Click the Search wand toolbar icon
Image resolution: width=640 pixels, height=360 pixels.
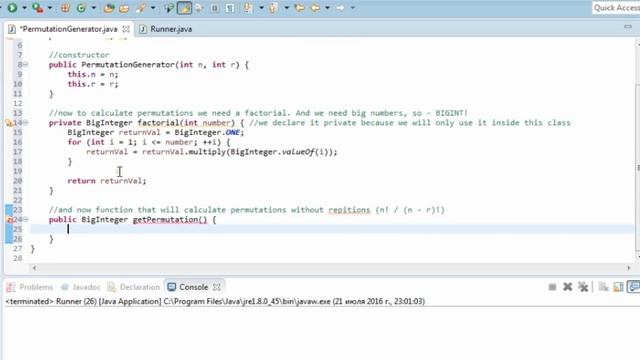click(x=141, y=8)
